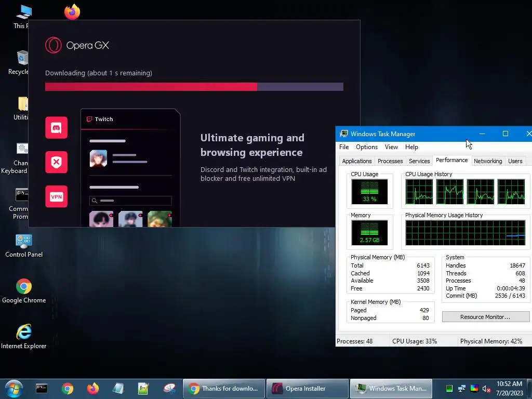Click the Resource Monitor button
This screenshot has width=532, height=399.
(x=486, y=317)
